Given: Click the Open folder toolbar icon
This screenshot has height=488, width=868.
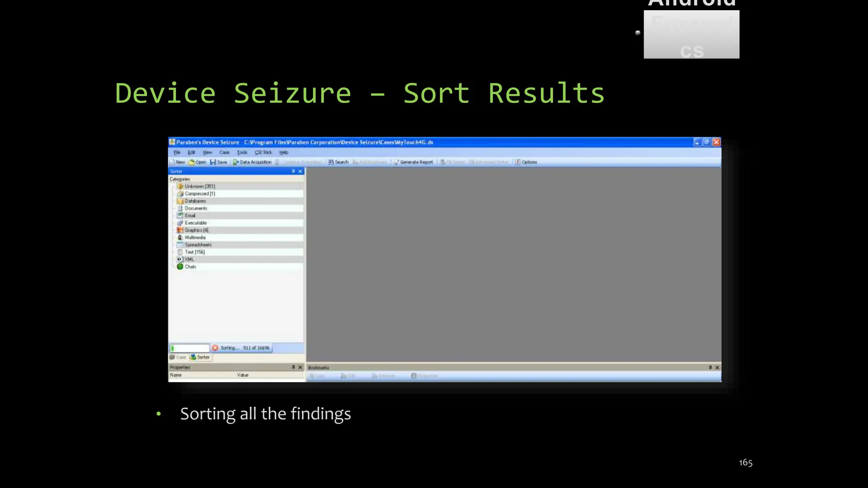Looking at the screenshot, I should (x=192, y=162).
